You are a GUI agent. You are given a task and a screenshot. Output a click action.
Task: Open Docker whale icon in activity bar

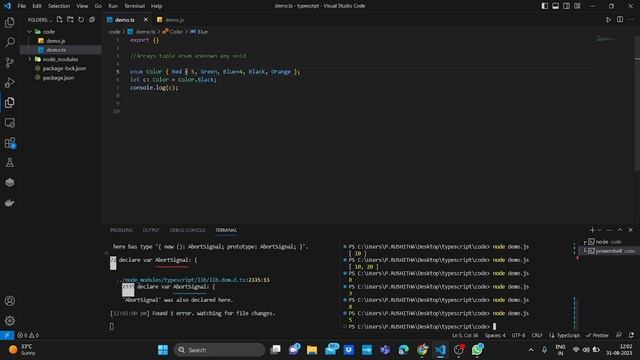(x=9, y=202)
